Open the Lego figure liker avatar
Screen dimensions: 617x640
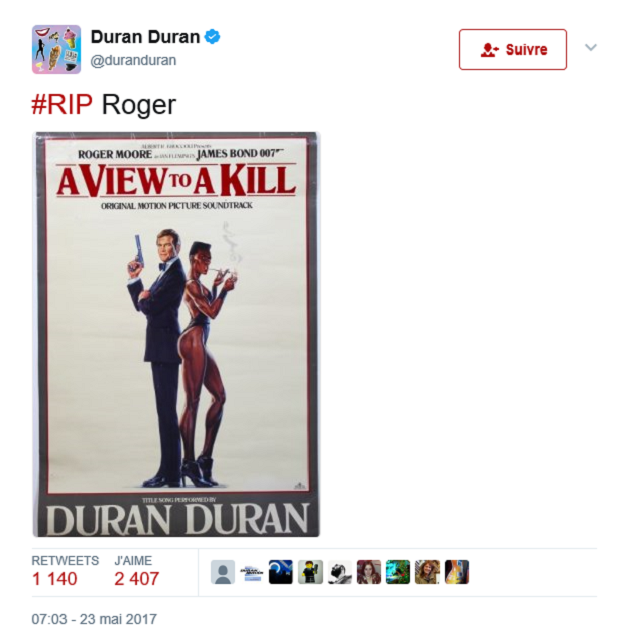point(310,572)
